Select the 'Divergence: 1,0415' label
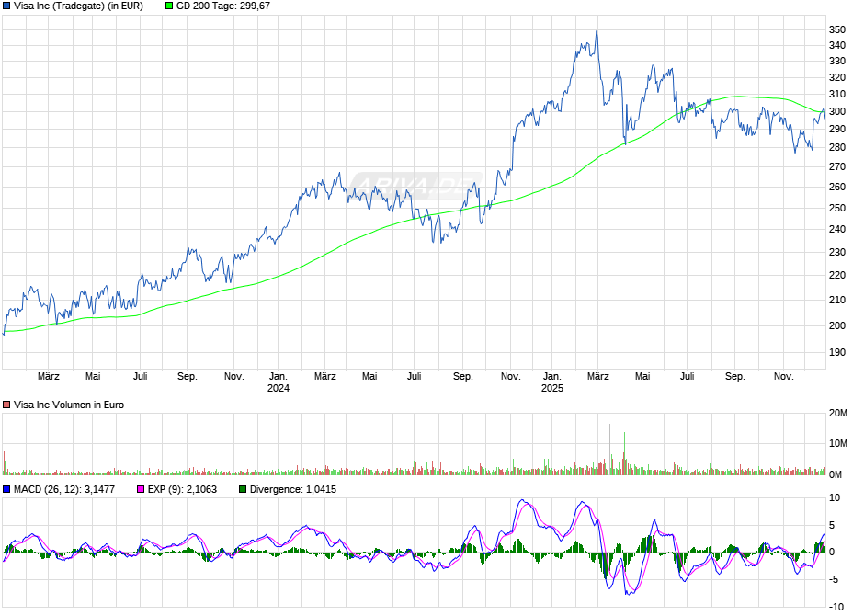Image resolution: width=864 pixels, height=616 pixels. click(293, 489)
